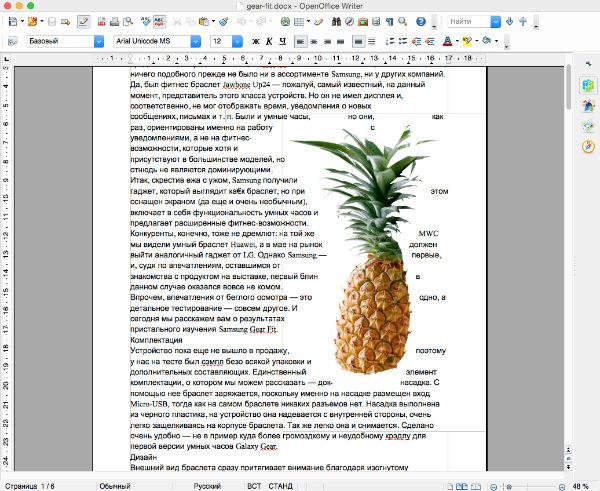Expand the Arial Unicode MS font dropdown
Viewport: 600px width, 491px height.
(x=196, y=41)
